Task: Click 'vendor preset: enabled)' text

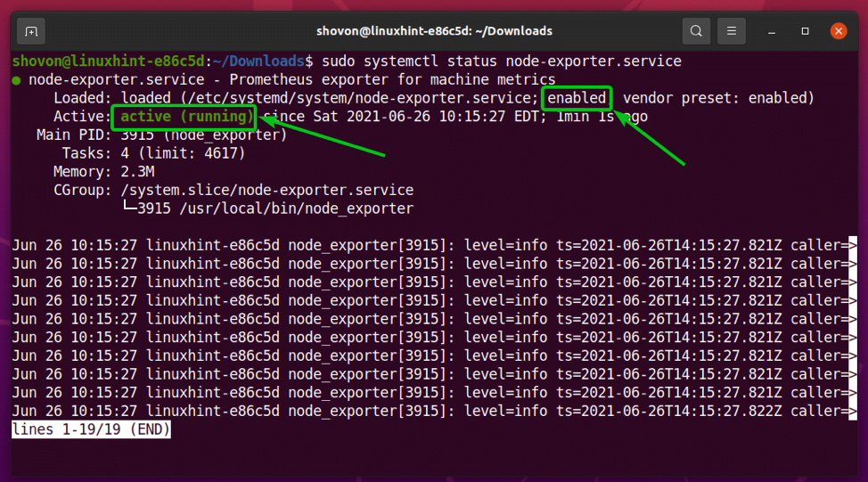Action: (x=718, y=98)
